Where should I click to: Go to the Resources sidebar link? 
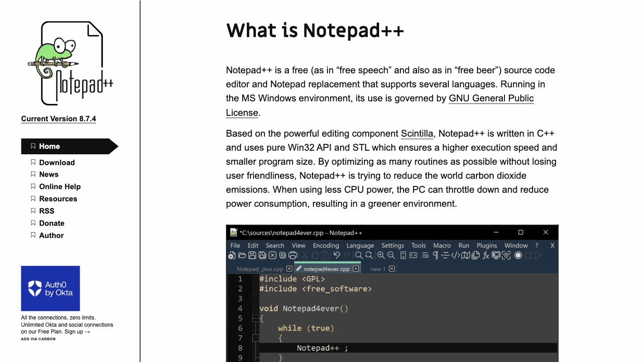tap(58, 199)
